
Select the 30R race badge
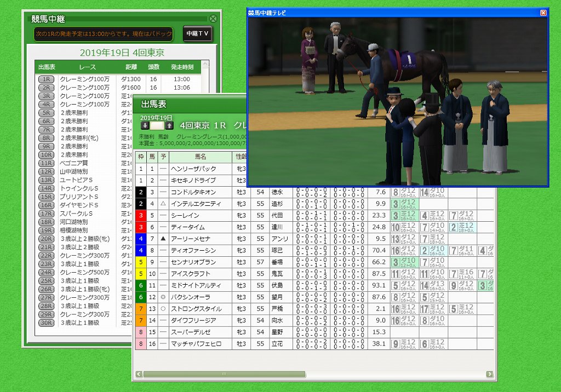(47, 323)
